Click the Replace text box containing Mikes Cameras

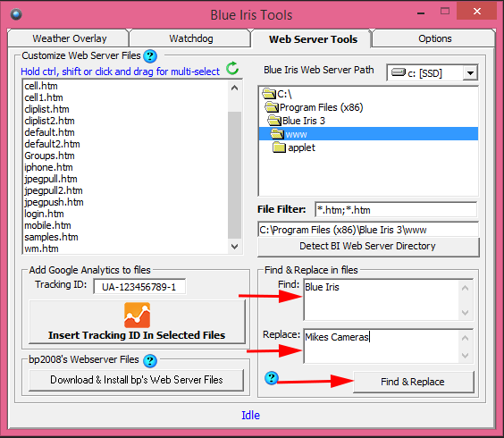(382, 346)
